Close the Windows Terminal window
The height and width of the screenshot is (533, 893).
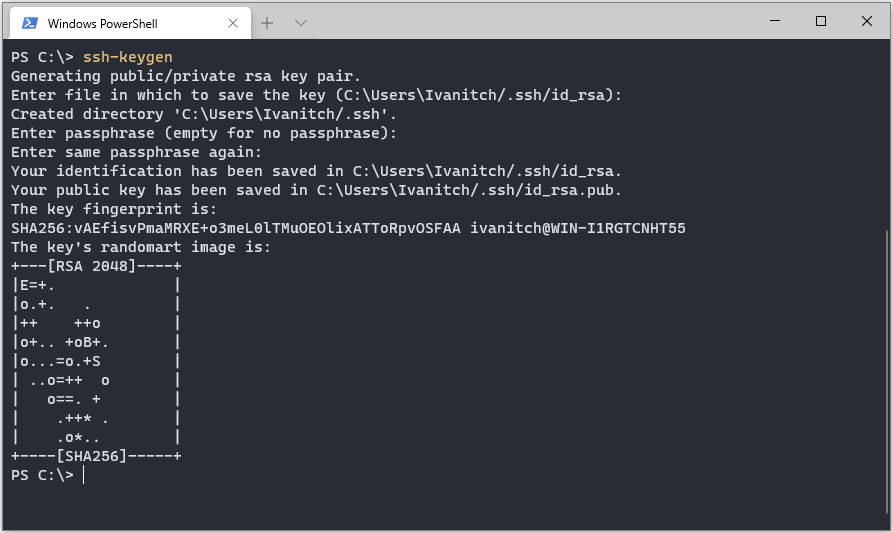click(x=866, y=20)
